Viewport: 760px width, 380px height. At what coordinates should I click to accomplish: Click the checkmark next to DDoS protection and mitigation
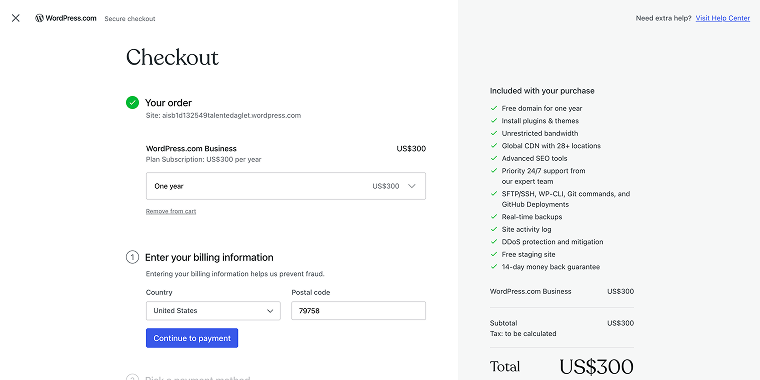(x=494, y=242)
